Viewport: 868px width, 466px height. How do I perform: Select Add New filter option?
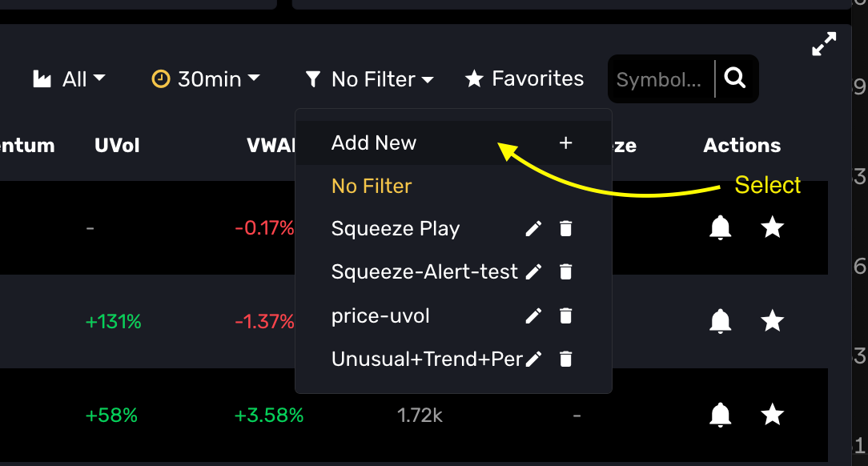[x=453, y=143]
